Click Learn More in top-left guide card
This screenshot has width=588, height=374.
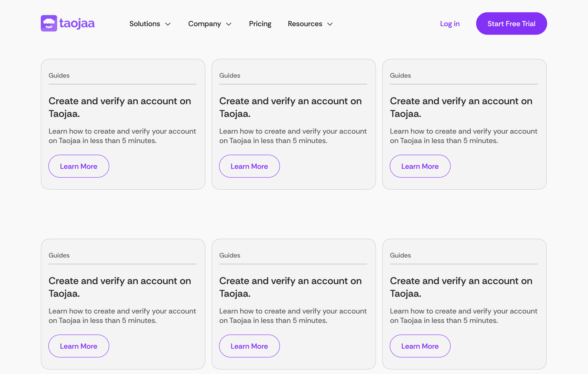[79, 166]
